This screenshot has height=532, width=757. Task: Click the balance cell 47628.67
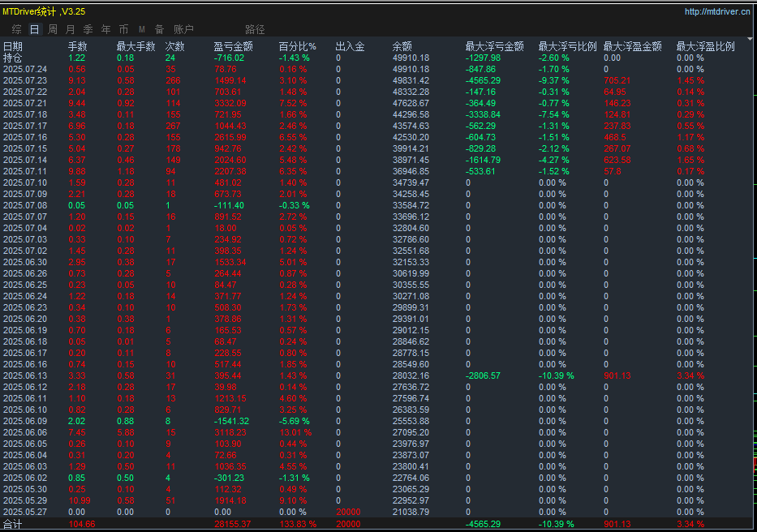point(411,103)
